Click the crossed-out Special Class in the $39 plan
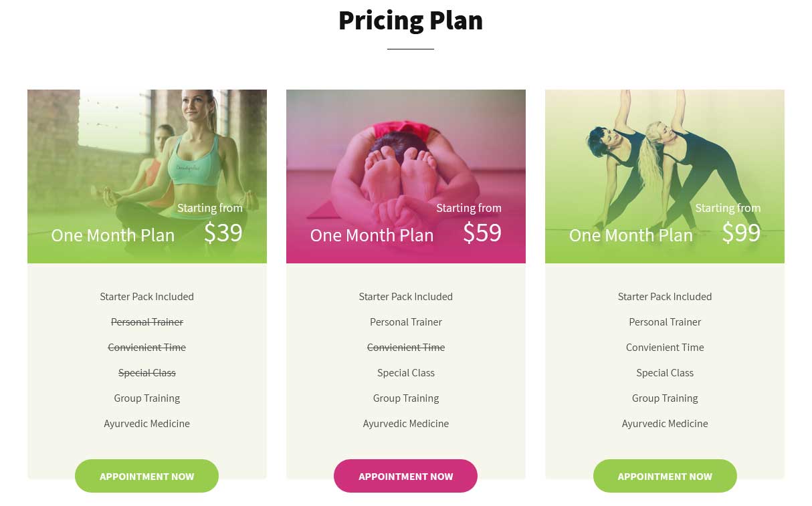This screenshot has height=506, width=812. 147,373
